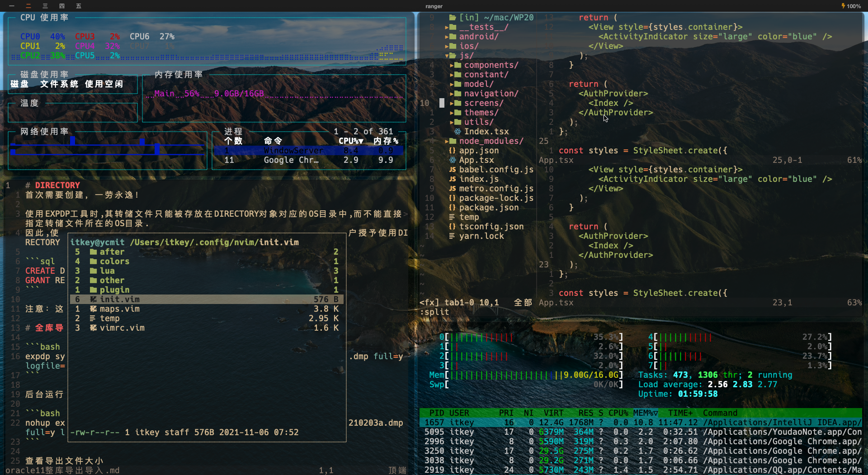Click the Vim icon next to vimrc.vim
Screen dimensions: 868x475
click(x=93, y=328)
